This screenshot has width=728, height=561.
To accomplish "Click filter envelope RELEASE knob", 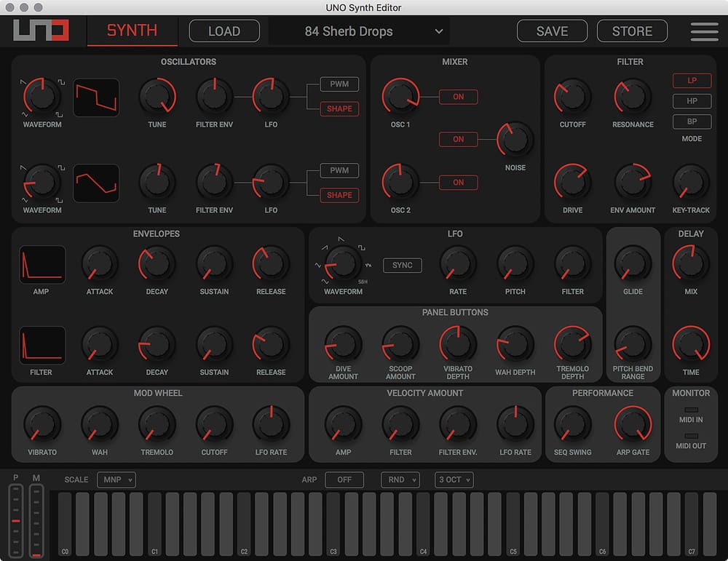I will (x=271, y=344).
